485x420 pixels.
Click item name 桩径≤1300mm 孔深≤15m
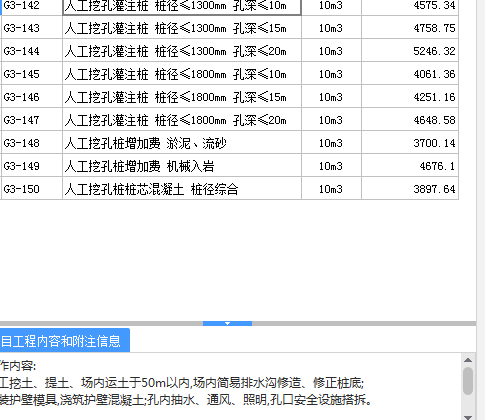tap(182, 28)
